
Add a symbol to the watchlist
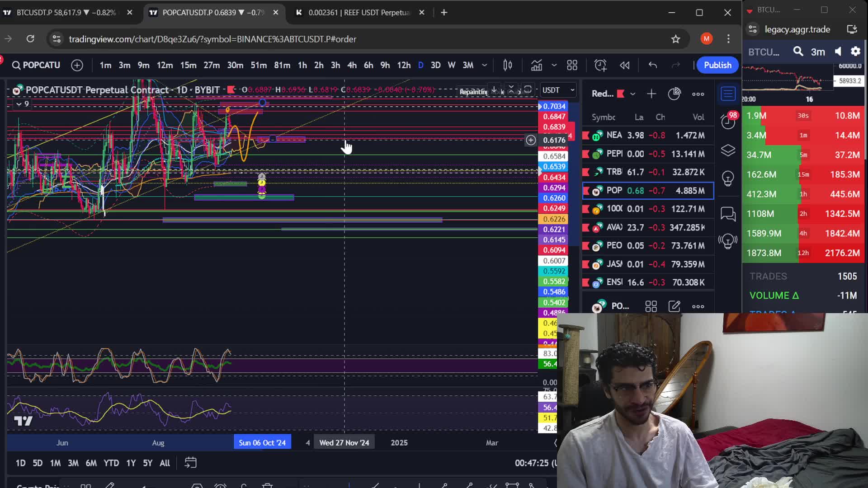(651, 94)
